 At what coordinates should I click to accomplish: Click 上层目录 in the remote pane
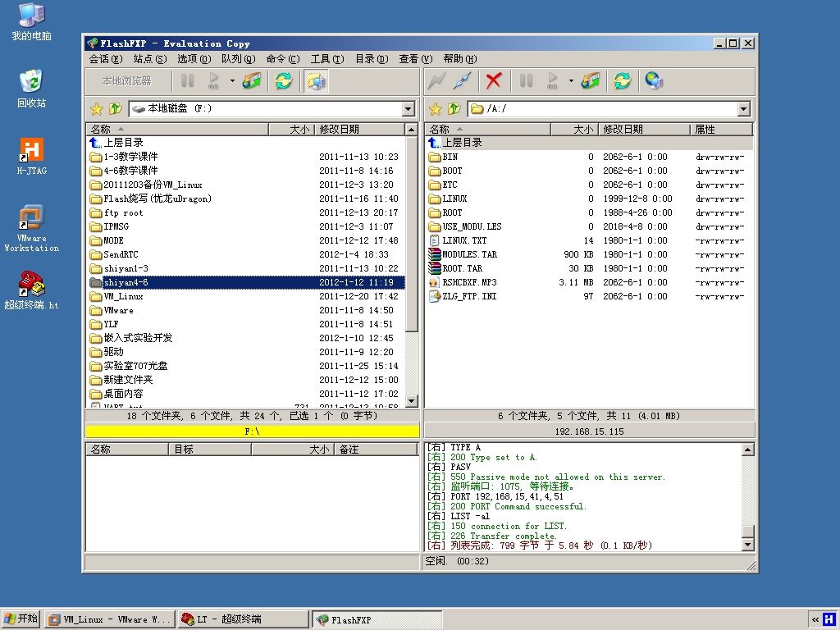point(589,143)
